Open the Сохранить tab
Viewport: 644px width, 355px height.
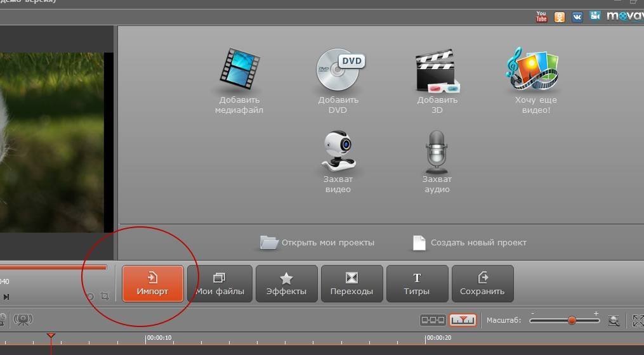click(483, 283)
